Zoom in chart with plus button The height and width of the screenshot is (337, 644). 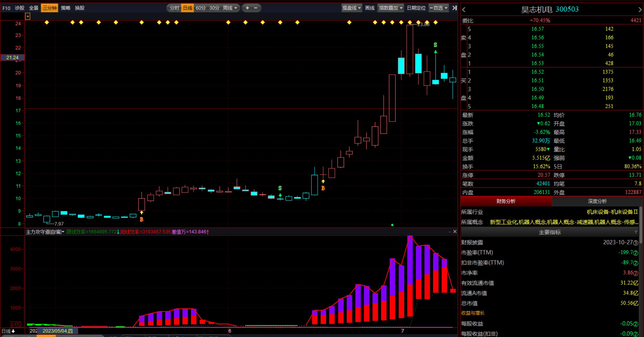click(247, 8)
